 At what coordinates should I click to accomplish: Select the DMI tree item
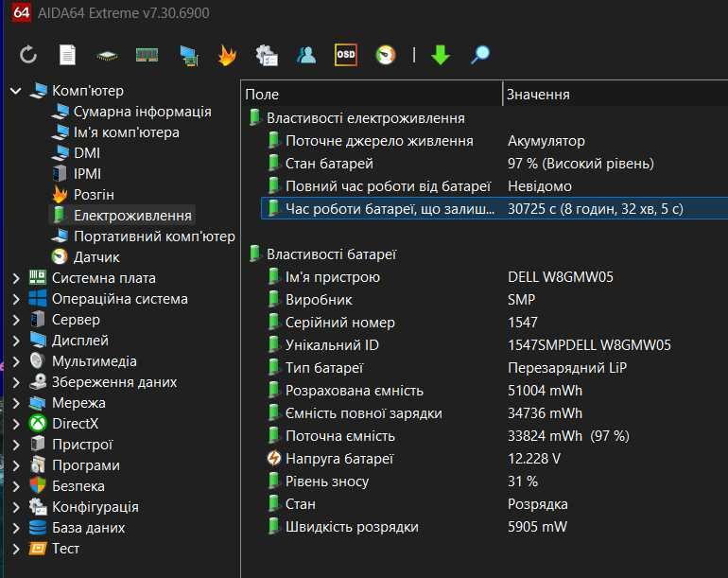pos(87,153)
